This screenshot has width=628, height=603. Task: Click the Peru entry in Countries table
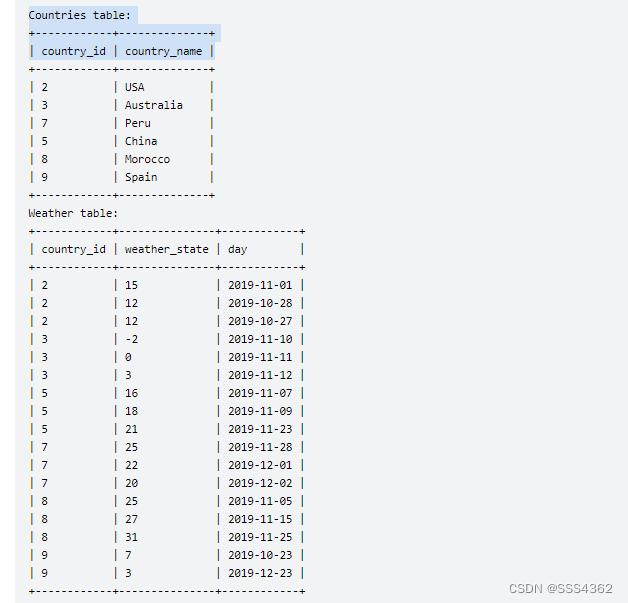138,123
